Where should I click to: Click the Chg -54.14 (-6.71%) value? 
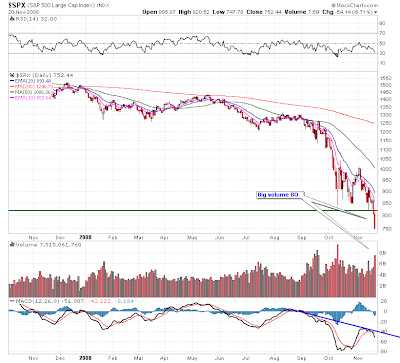coord(348,12)
